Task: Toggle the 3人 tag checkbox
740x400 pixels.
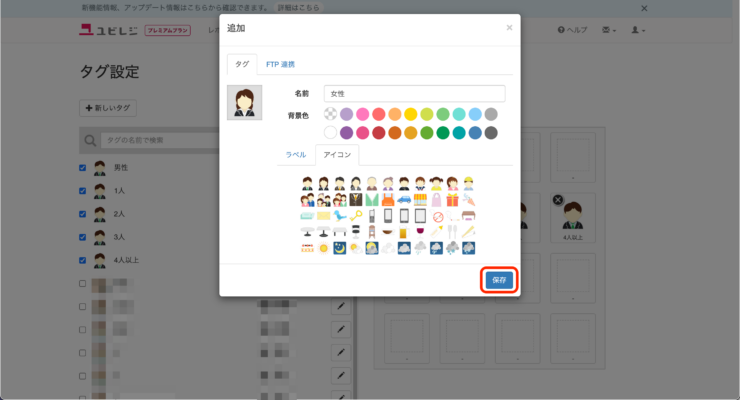Action: (x=83, y=237)
